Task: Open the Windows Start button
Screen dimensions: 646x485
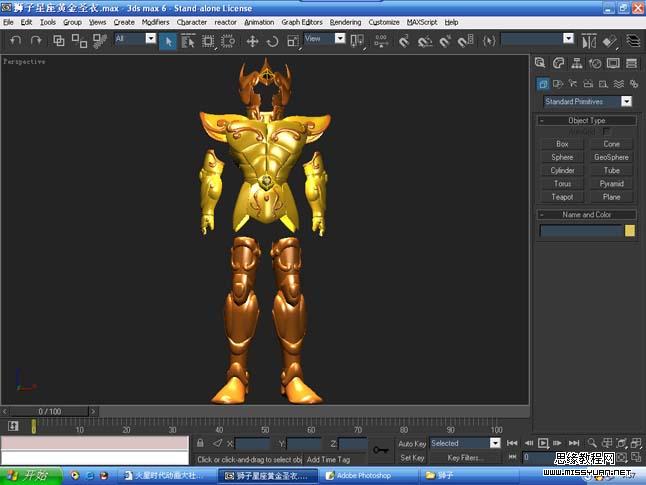Action: pos(31,476)
